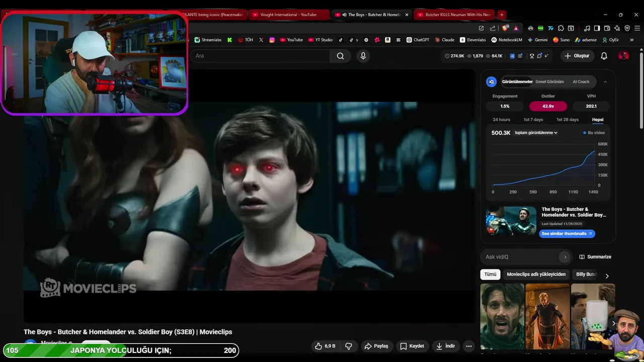Mute the audio on The Boys tab

click(344, 15)
